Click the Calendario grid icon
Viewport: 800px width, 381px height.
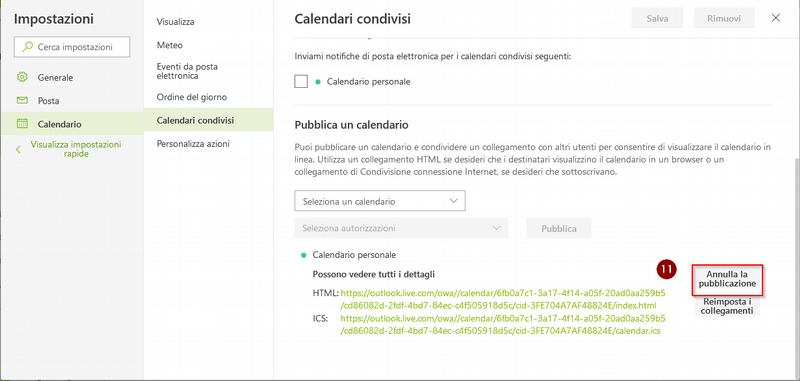pos(22,123)
